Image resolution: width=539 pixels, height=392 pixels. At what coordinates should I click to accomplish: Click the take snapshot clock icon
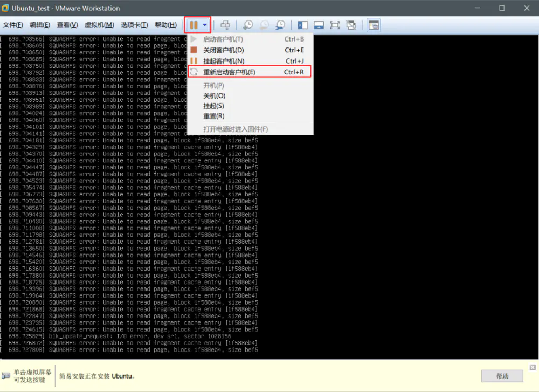click(248, 25)
